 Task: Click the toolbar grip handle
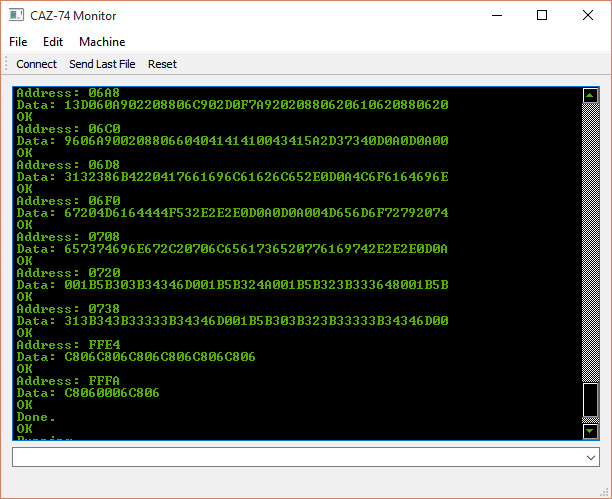pos(6,64)
